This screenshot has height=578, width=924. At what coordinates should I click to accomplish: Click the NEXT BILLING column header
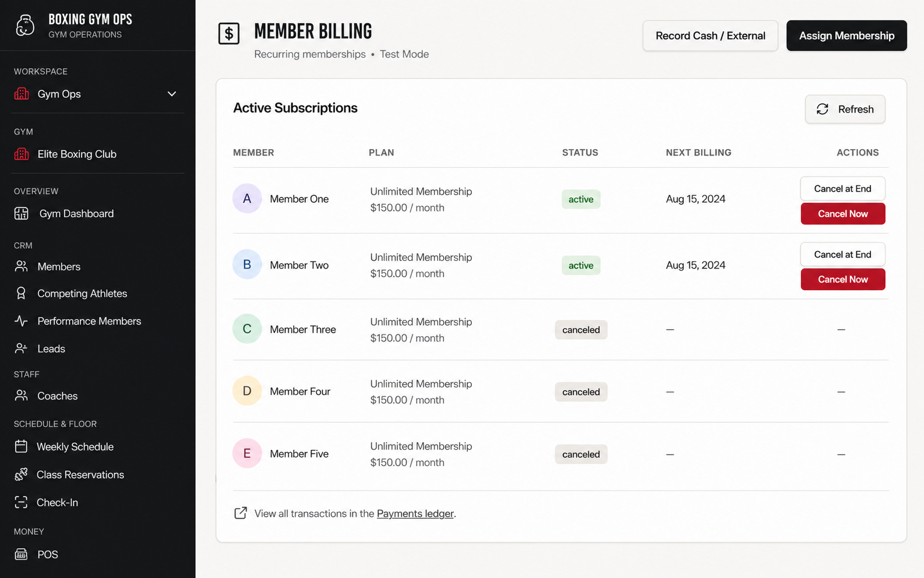coord(699,153)
